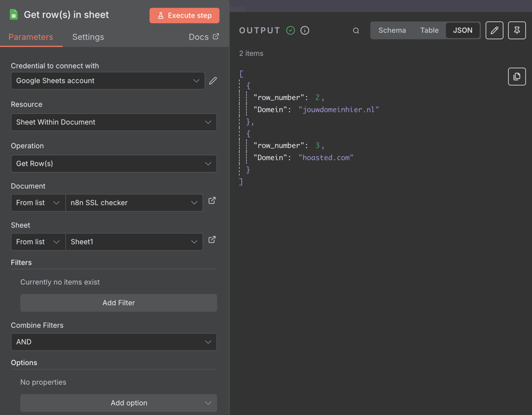Expand the Add option dropdown

click(x=119, y=403)
